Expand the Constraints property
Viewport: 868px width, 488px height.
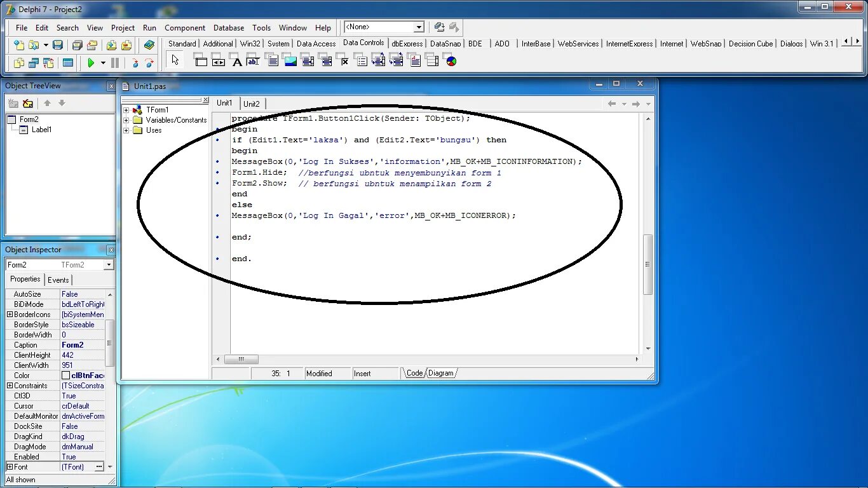pyautogui.click(x=10, y=386)
